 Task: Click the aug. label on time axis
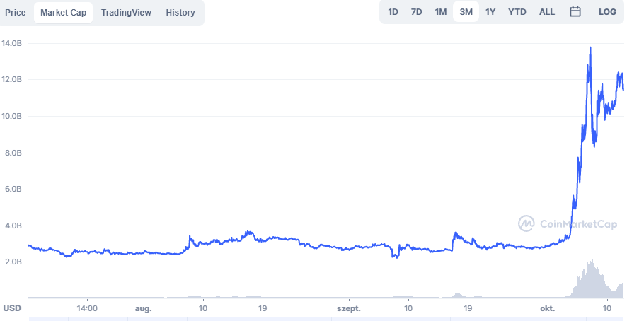click(144, 308)
